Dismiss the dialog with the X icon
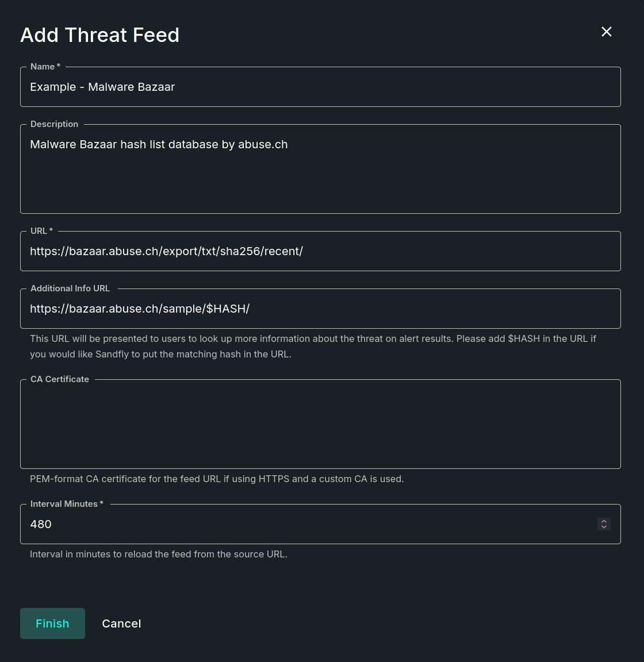Viewport: 644px width, 662px height. [607, 32]
